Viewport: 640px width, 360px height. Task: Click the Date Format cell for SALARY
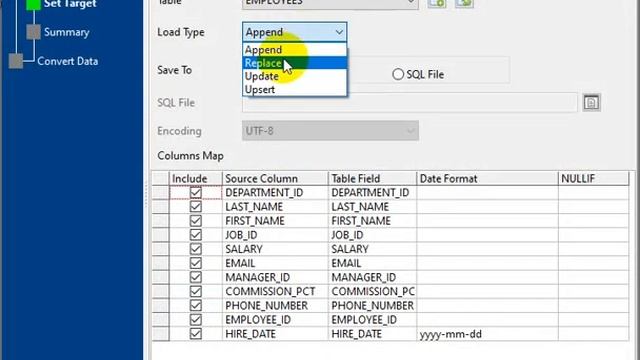coord(487,249)
